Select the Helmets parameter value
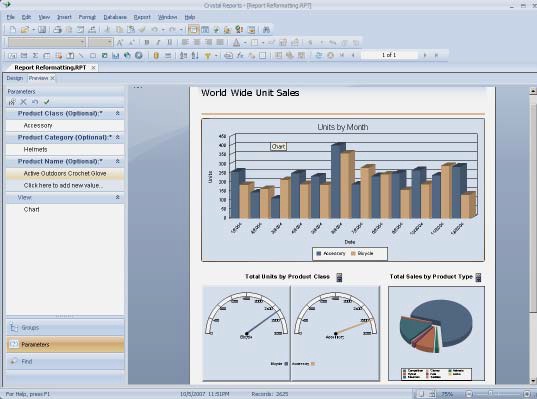 pyautogui.click(x=65, y=149)
